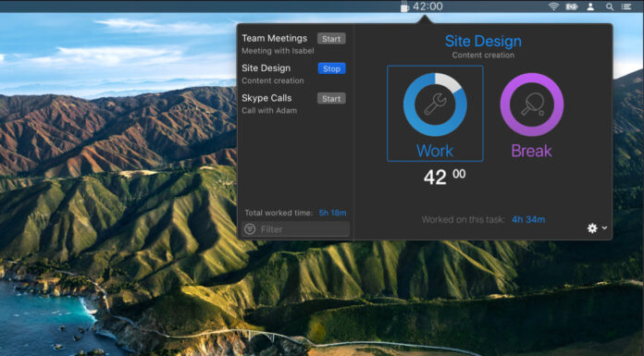Click the wrench icon inside Work ring

pos(435,104)
